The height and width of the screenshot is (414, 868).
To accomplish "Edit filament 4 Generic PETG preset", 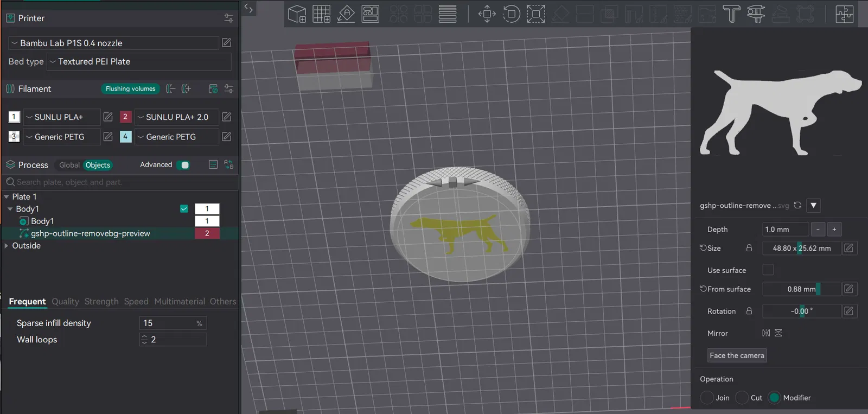I will [227, 137].
